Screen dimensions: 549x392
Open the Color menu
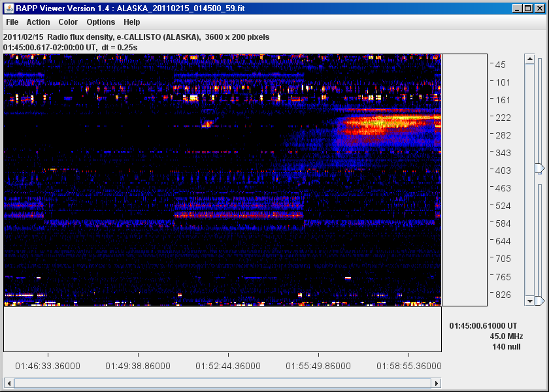pos(68,22)
